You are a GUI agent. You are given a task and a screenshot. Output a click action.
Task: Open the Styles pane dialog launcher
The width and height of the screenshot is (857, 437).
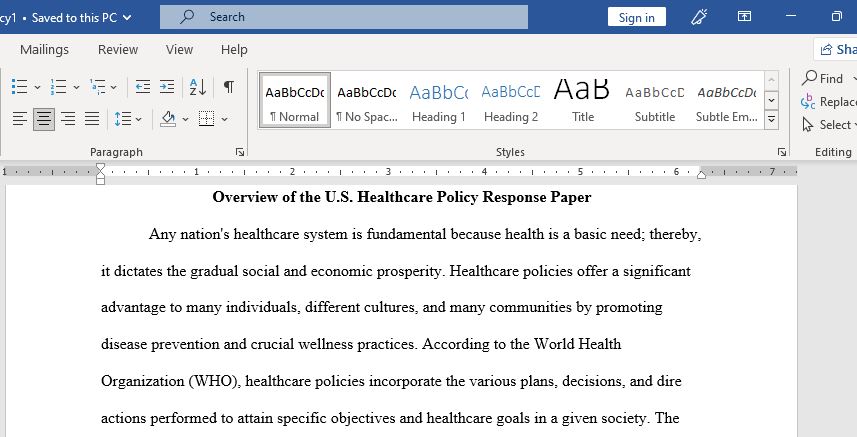pos(782,152)
